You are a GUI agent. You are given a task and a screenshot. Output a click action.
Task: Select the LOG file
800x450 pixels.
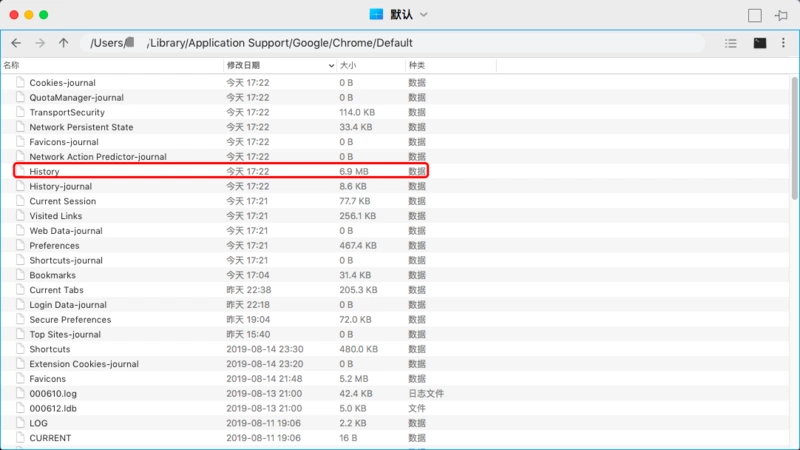point(38,423)
